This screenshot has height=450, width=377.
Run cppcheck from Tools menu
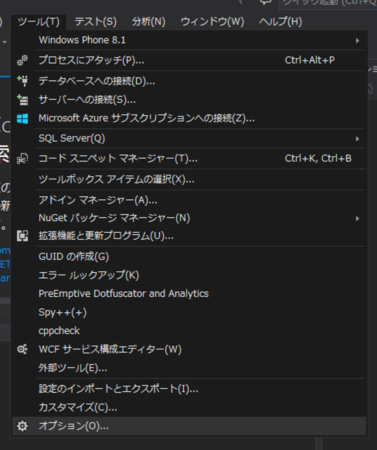click(x=189, y=331)
